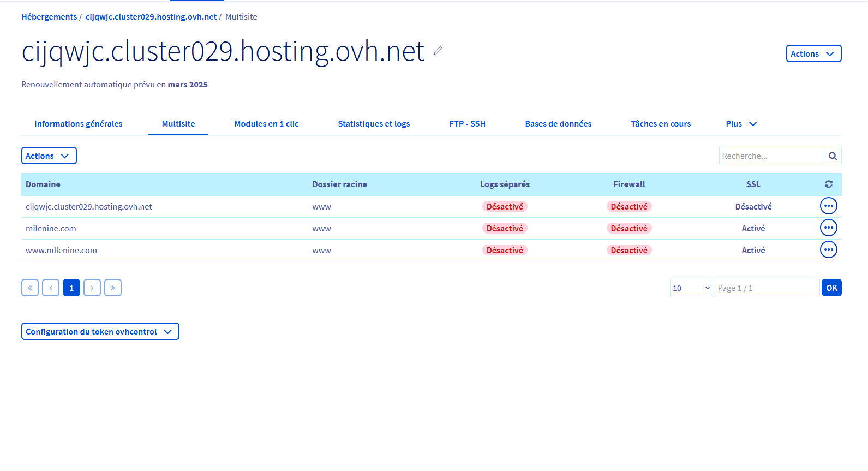Switch to Informations générales tab
This screenshot has width=868, height=471.
pyautogui.click(x=79, y=124)
